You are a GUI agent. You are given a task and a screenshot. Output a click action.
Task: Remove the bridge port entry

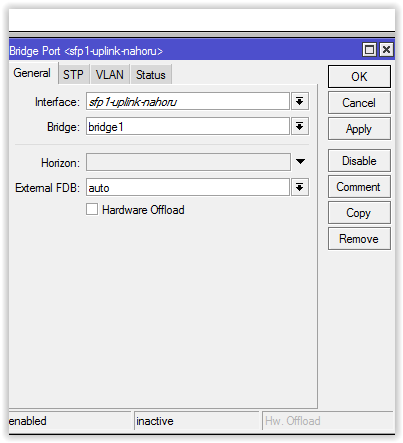[359, 239]
